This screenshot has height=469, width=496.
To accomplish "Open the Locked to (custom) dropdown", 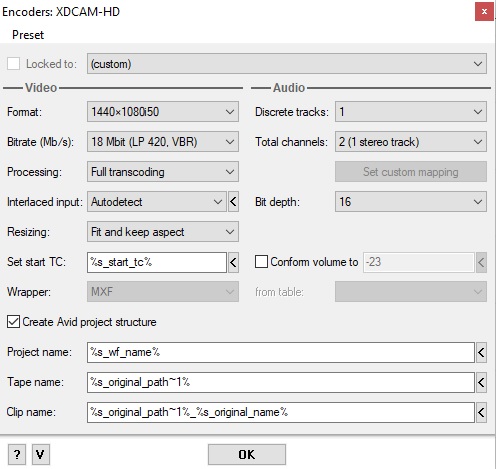I will (x=287, y=64).
